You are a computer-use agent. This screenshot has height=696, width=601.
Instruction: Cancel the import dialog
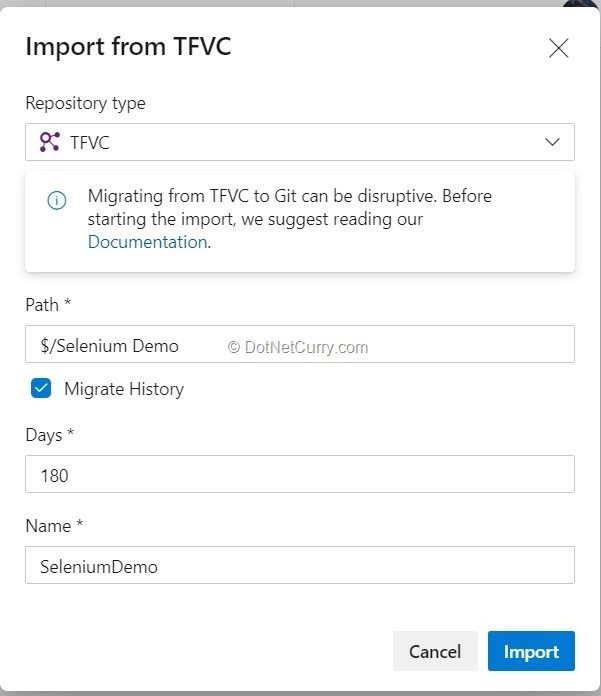click(435, 651)
